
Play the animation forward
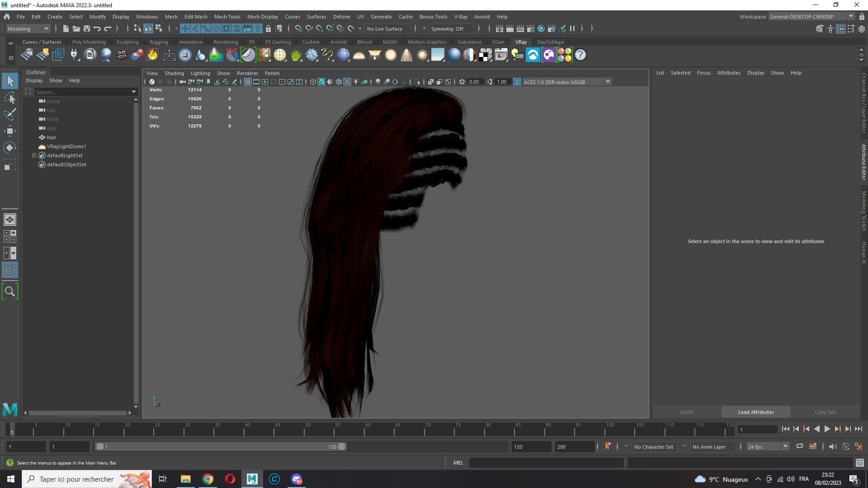click(827, 429)
